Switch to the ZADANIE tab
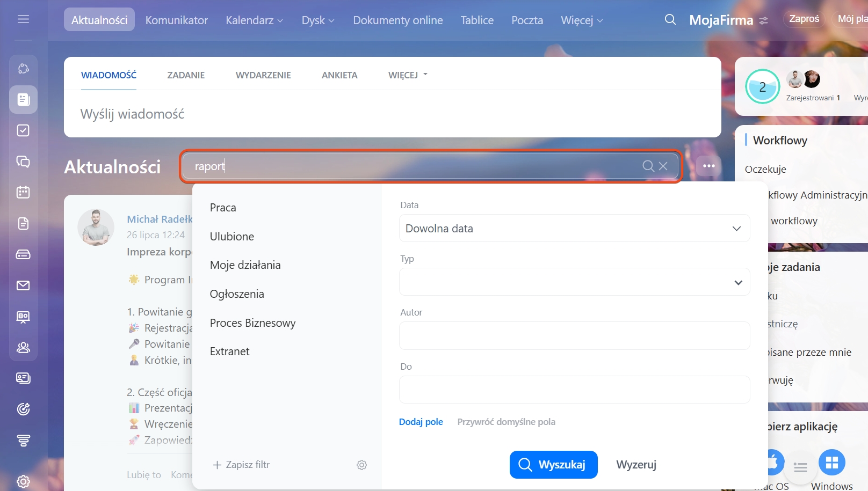 tap(186, 75)
